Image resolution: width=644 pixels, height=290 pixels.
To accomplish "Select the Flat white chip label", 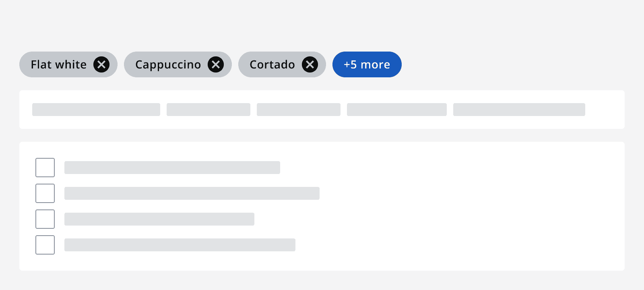I will (x=59, y=64).
